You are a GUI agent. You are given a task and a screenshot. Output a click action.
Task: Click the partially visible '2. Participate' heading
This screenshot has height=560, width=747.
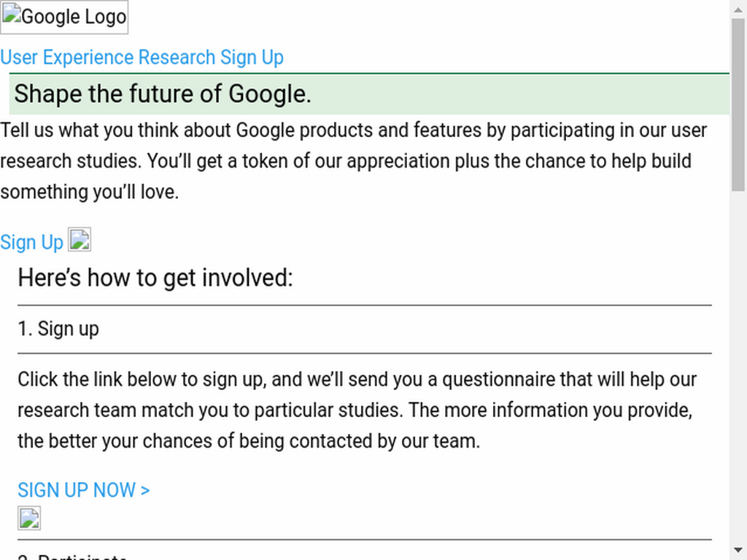[72, 556]
